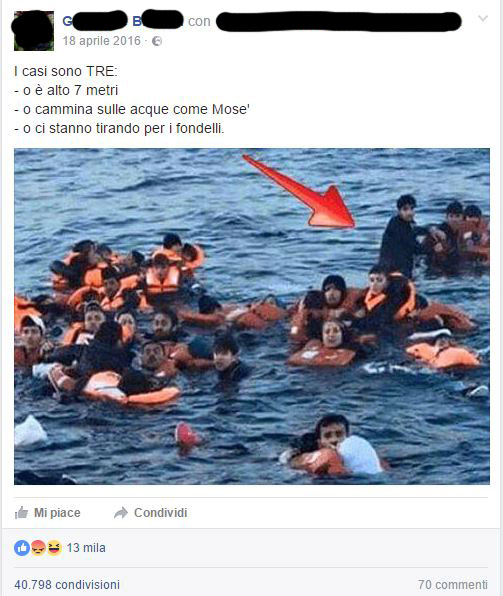Open the tagged people redacted link

pos(338,21)
